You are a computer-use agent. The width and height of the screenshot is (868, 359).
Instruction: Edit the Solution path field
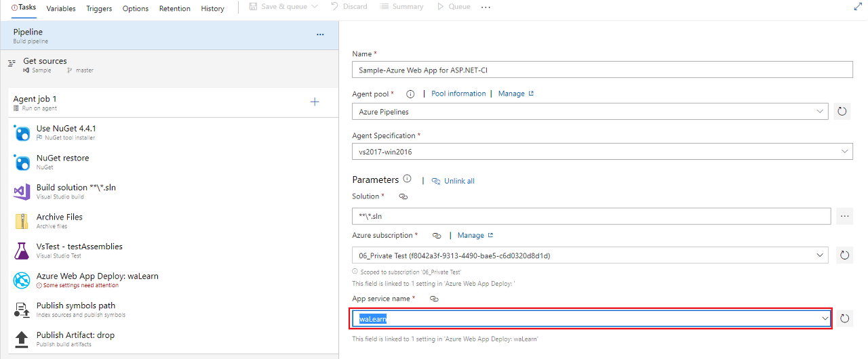591,216
